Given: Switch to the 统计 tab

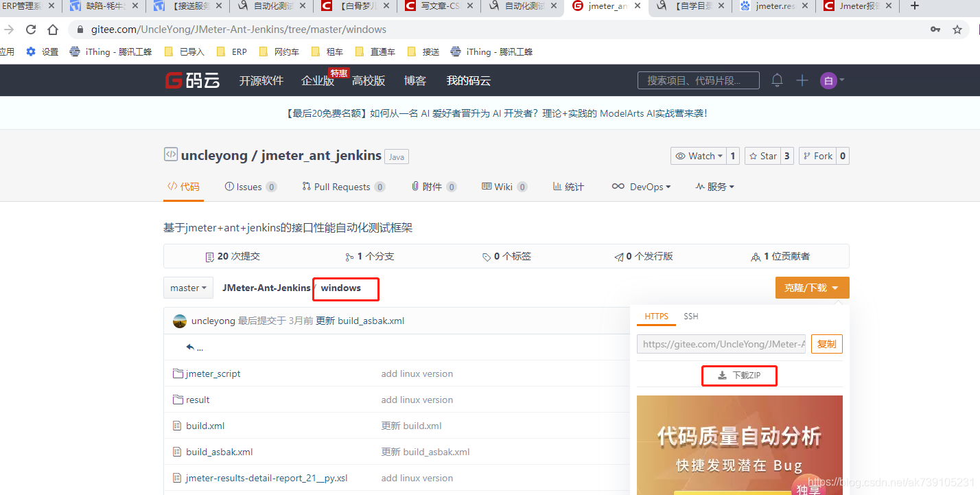Looking at the screenshot, I should [x=568, y=187].
